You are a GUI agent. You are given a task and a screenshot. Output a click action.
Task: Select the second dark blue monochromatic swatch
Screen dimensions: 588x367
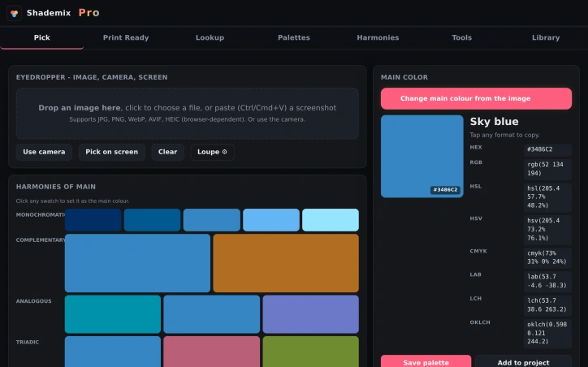tap(152, 220)
